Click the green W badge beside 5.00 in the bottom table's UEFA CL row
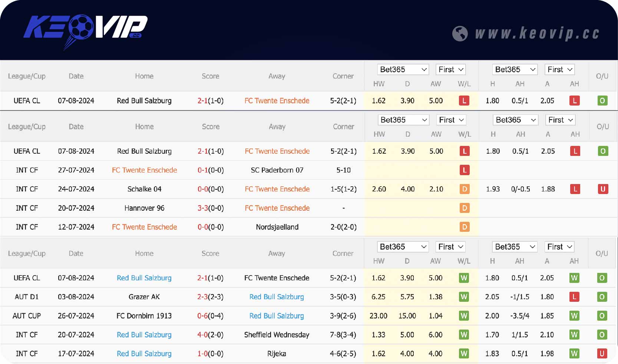Screen dimensions: 618x364 pos(464,278)
